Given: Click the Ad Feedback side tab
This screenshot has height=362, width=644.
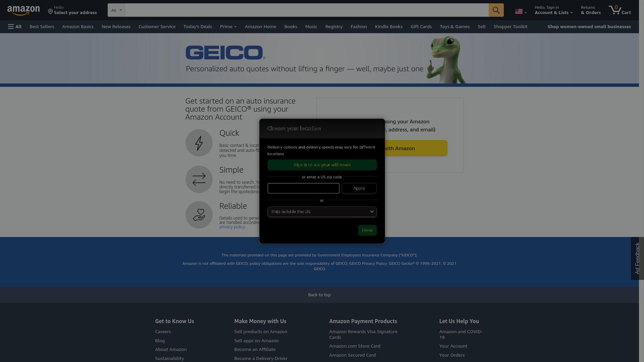Looking at the screenshot, I should click(x=637, y=258).
